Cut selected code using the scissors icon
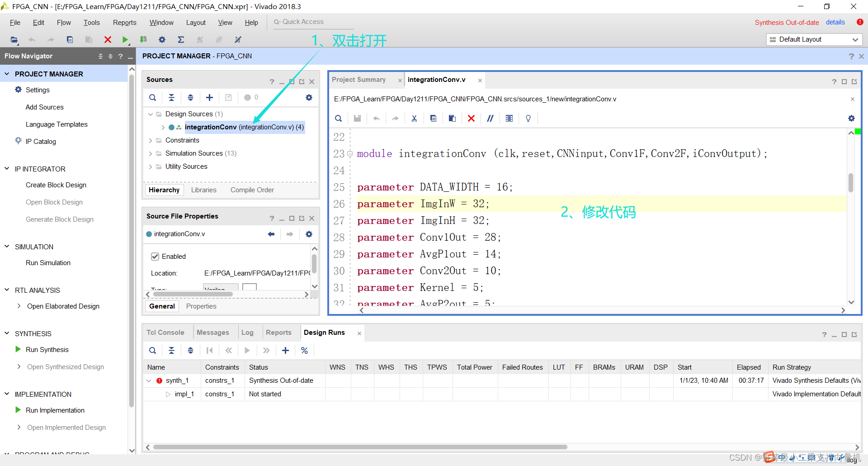Viewport: 868px width, 466px height. pyautogui.click(x=414, y=118)
